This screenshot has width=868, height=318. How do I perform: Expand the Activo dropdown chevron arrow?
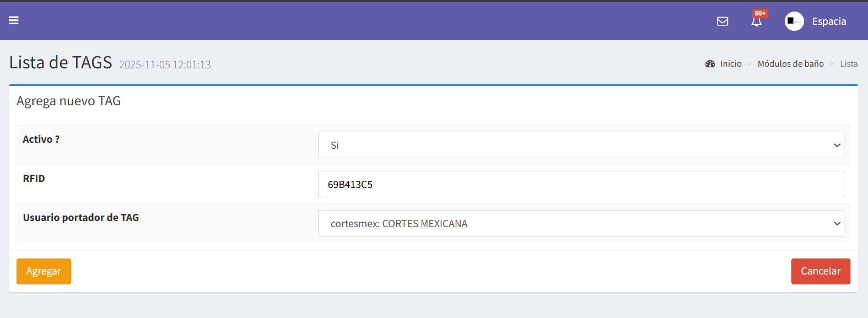coord(837,145)
